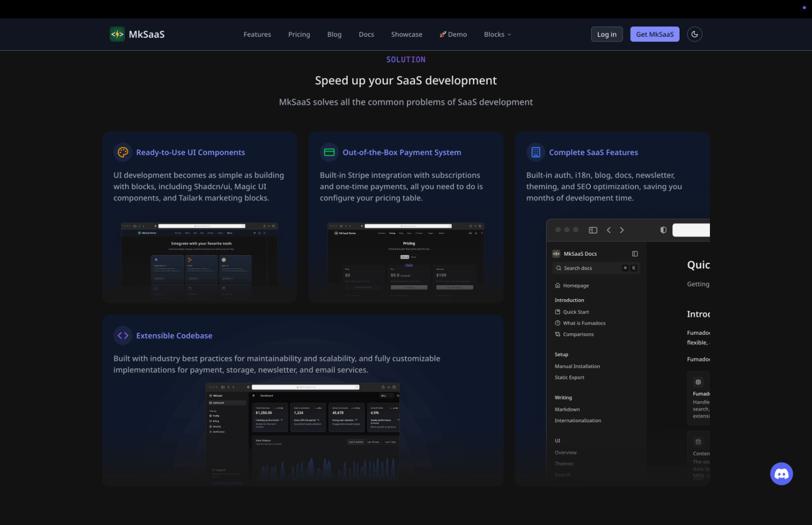
Task: Open the rocket Demo nav item
Action: pyautogui.click(x=453, y=34)
